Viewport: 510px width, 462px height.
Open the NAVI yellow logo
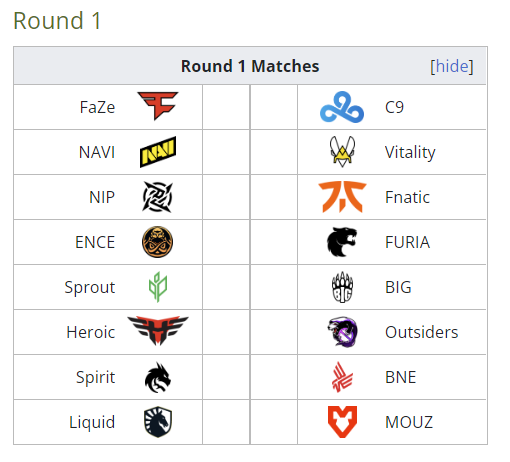(x=158, y=152)
